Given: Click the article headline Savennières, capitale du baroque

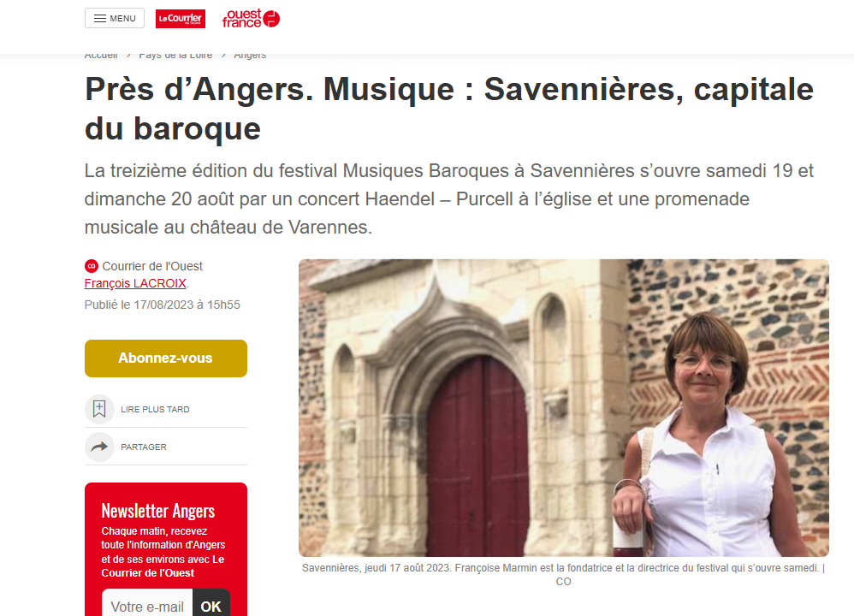Looking at the screenshot, I should click(x=448, y=109).
